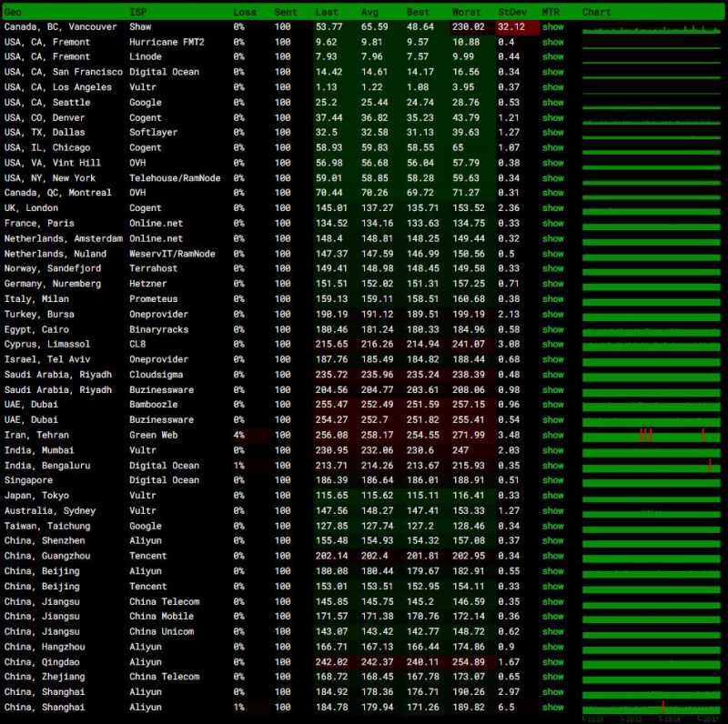
Task: Open show link in Fremont Linode row
Action: point(552,56)
